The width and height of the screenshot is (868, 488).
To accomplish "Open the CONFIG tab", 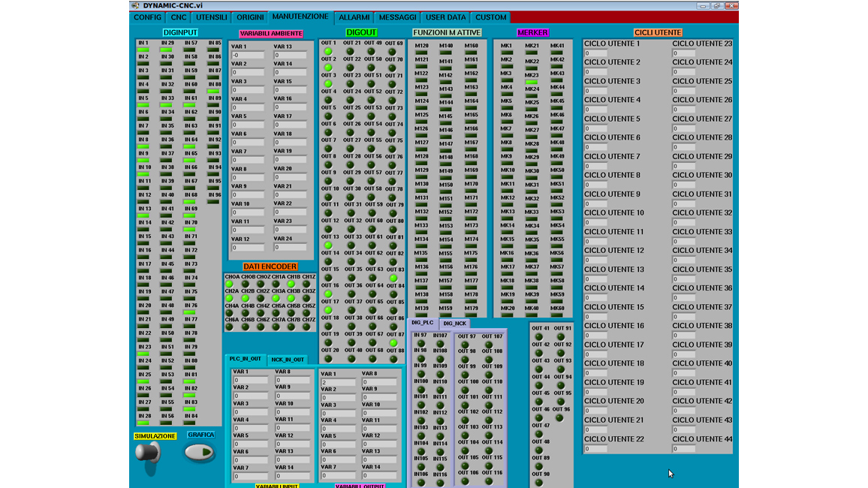I will coord(147,17).
